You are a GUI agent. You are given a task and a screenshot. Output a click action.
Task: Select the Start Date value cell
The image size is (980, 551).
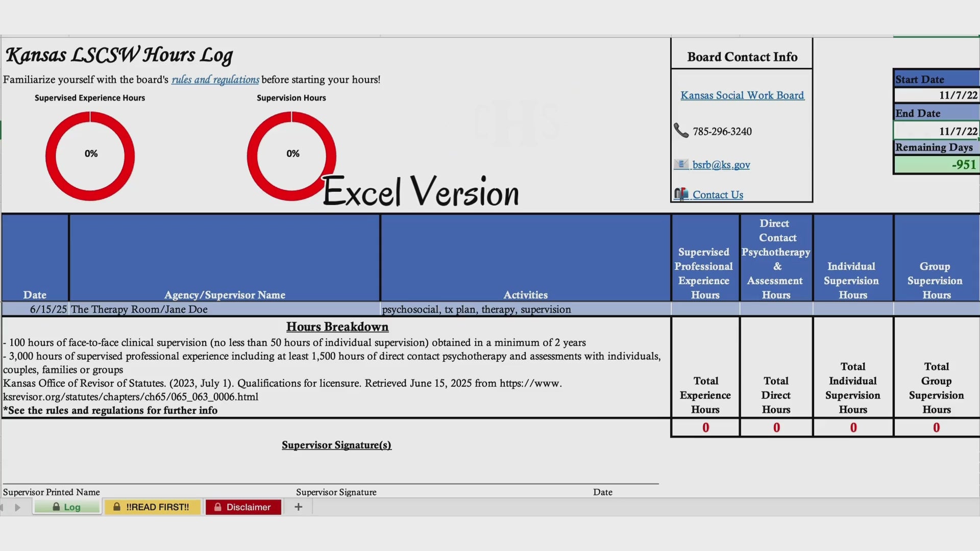pos(936,95)
